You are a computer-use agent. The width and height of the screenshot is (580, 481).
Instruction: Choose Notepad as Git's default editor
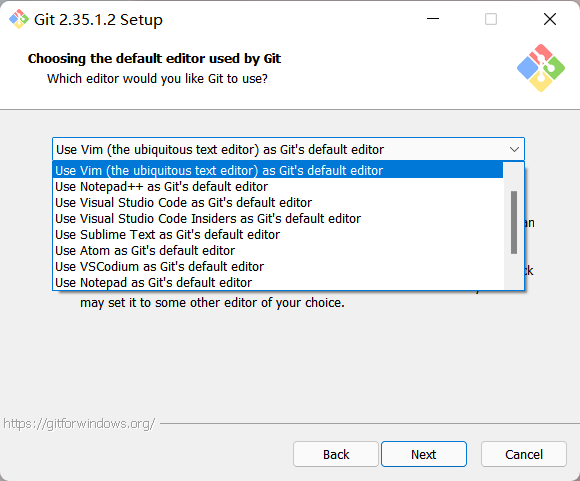click(278, 282)
